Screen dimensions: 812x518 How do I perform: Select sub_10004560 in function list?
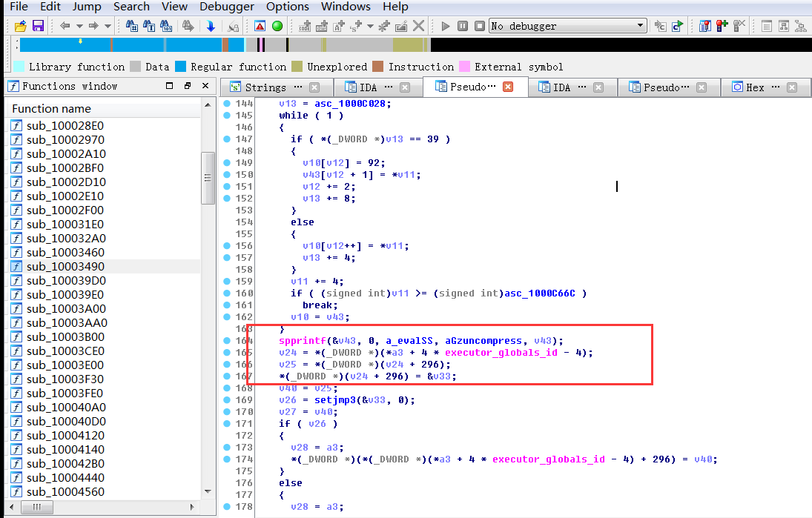(65, 491)
